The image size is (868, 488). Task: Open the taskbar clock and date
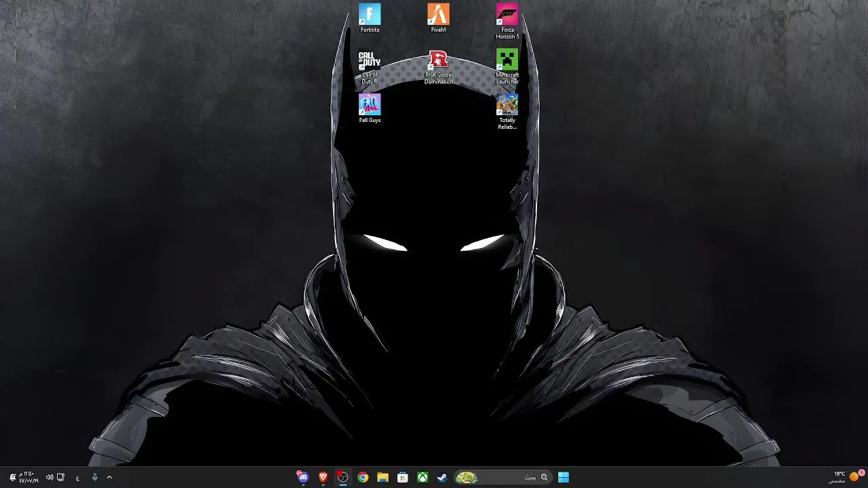coord(29,477)
